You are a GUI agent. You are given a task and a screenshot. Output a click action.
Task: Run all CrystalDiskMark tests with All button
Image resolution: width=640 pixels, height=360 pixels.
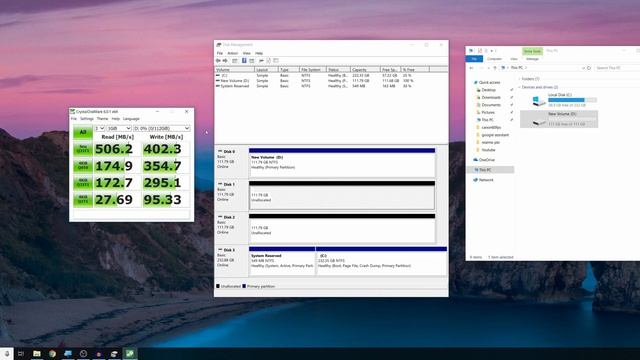[x=83, y=132]
